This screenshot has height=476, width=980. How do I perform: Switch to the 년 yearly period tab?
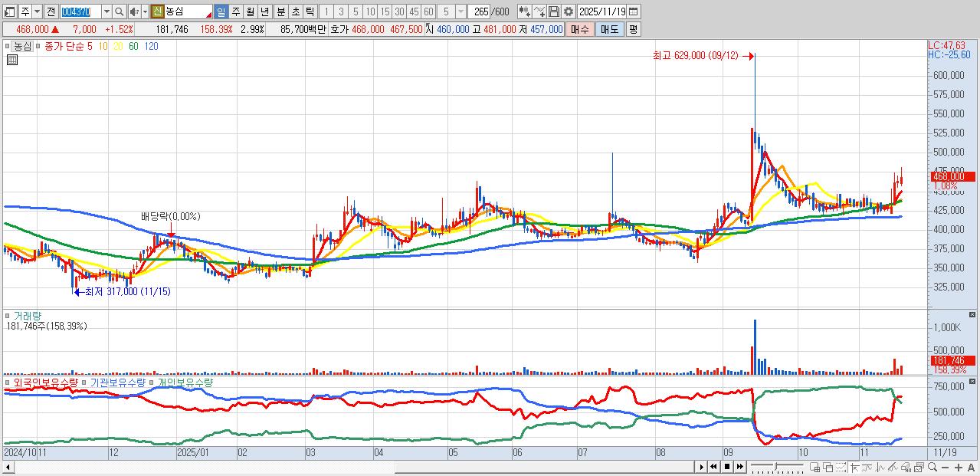[x=264, y=11]
